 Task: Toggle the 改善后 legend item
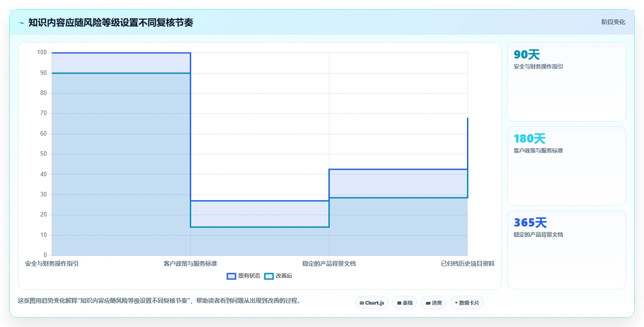279,276
